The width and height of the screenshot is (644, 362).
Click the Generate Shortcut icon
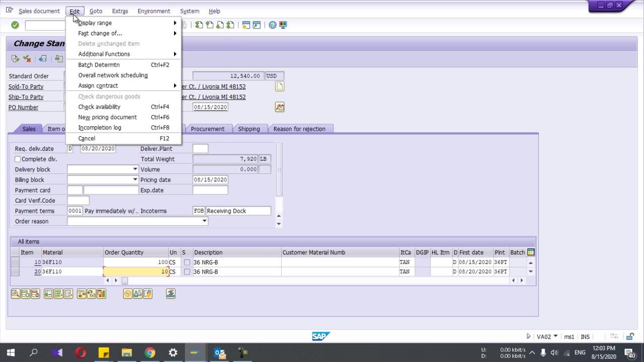click(x=257, y=25)
